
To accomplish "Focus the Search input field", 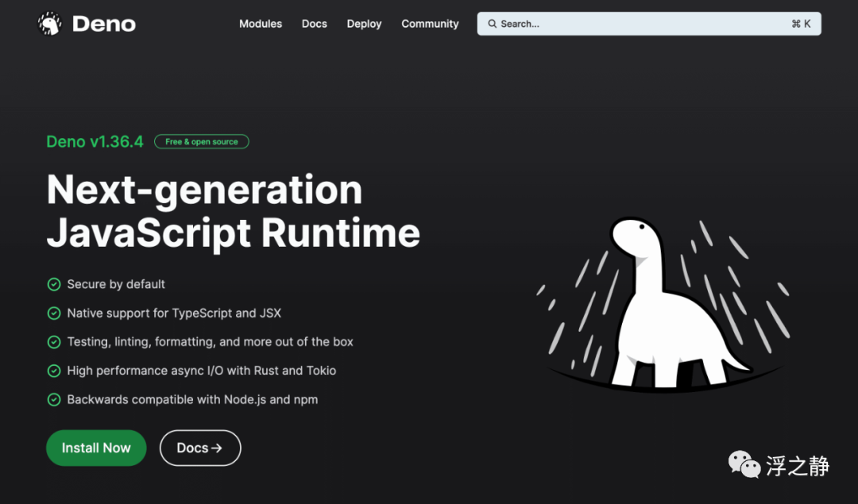I will coord(649,24).
